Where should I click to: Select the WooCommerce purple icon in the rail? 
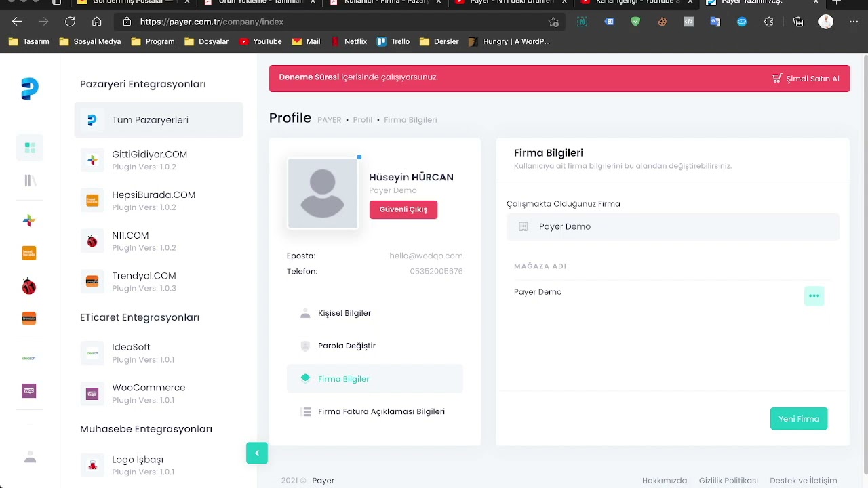(29, 390)
